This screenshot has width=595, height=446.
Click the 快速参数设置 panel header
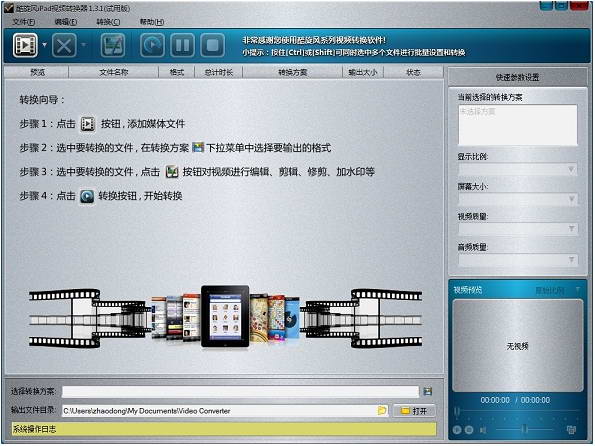point(517,77)
